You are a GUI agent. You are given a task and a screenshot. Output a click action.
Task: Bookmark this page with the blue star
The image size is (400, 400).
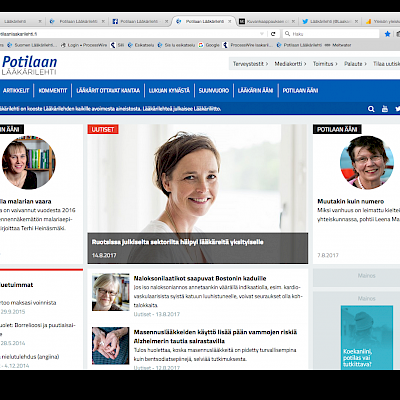387,34
